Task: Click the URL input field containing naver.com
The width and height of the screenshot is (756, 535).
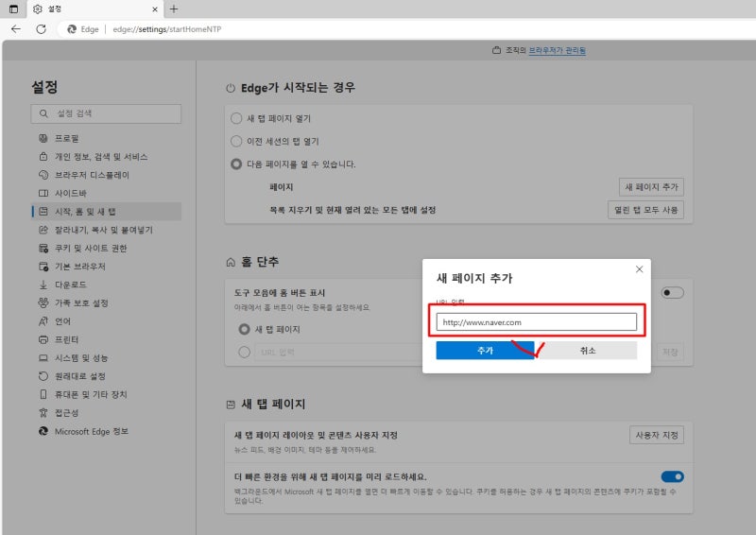Action: pyautogui.click(x=536, y=321)
